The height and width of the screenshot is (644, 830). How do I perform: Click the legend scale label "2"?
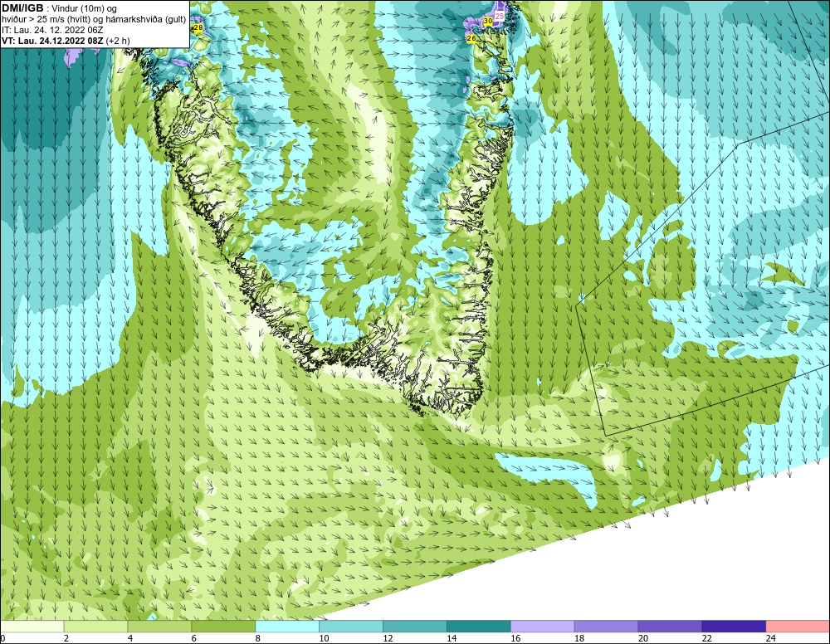(x=66, y=639)
